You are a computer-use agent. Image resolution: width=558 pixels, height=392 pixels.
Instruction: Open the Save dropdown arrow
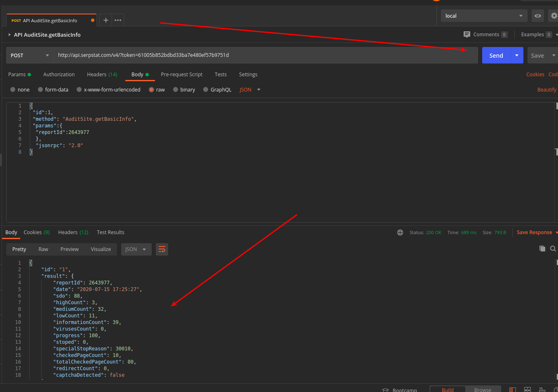pos(553,55)
